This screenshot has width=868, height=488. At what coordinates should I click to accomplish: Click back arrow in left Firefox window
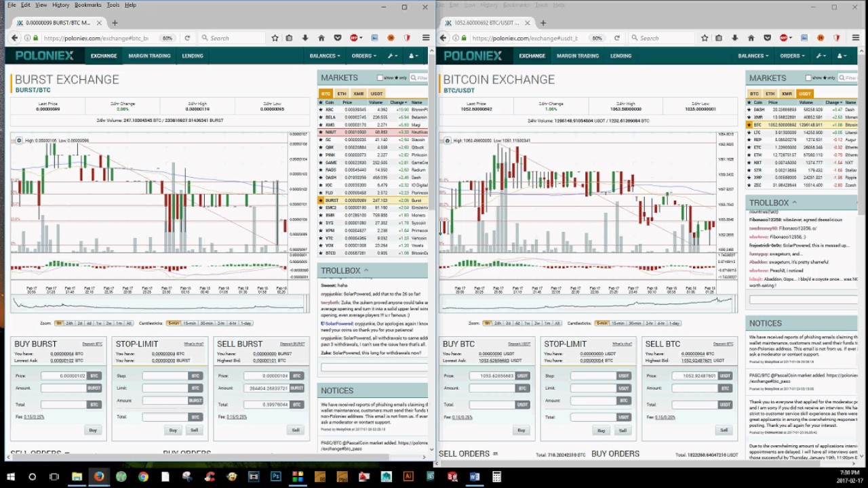click(x=15, y=38)
